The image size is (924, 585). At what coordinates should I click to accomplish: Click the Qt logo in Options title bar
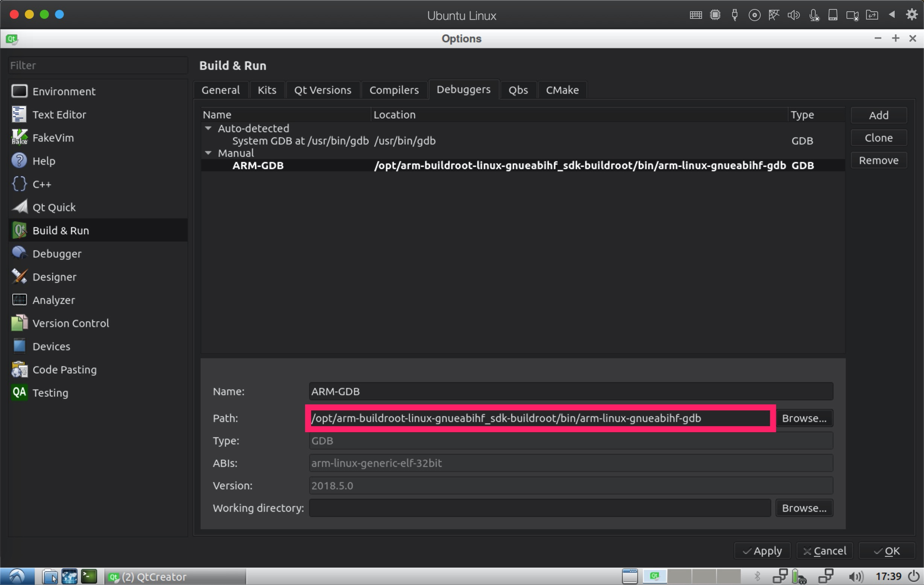point(12,39)
